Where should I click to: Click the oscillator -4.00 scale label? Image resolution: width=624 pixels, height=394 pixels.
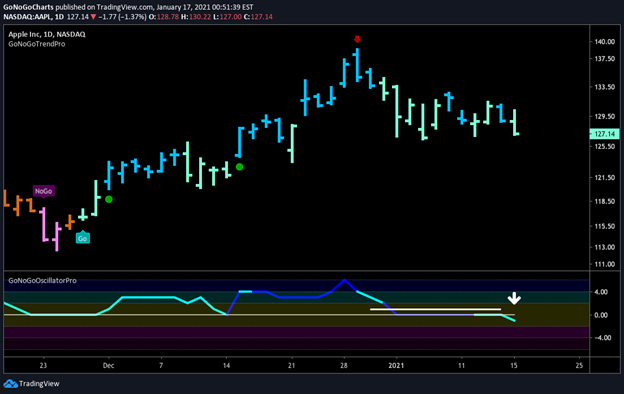click(x=603, y=338)
